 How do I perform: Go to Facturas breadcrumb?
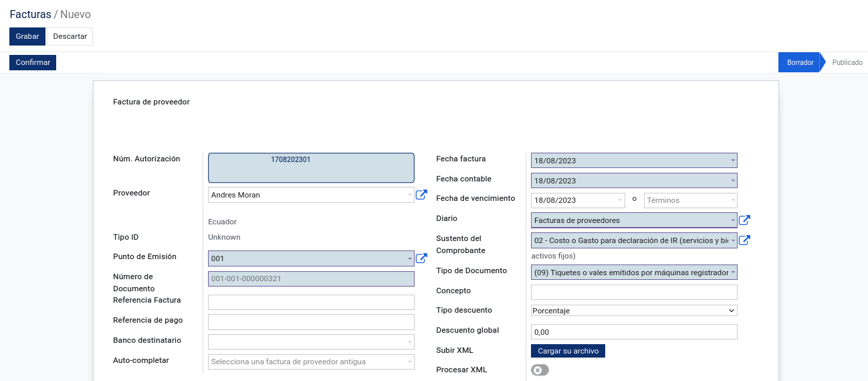point(30,14)
